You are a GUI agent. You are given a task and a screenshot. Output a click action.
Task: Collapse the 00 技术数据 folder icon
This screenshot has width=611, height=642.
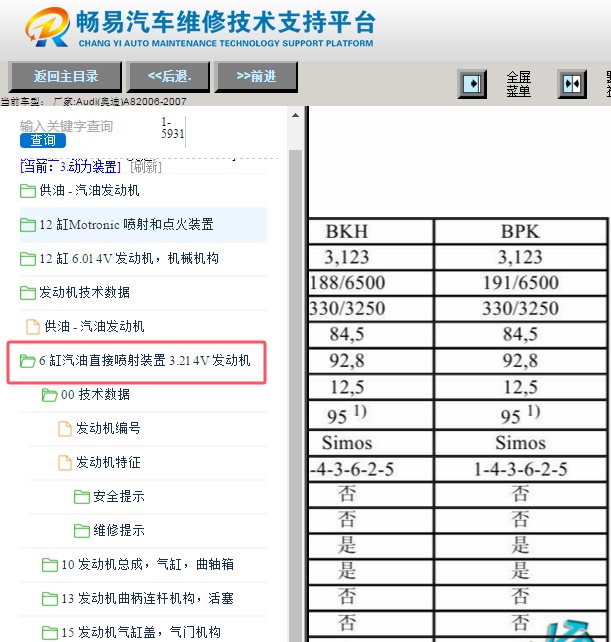pyautogui.click(x=49, y=395)
